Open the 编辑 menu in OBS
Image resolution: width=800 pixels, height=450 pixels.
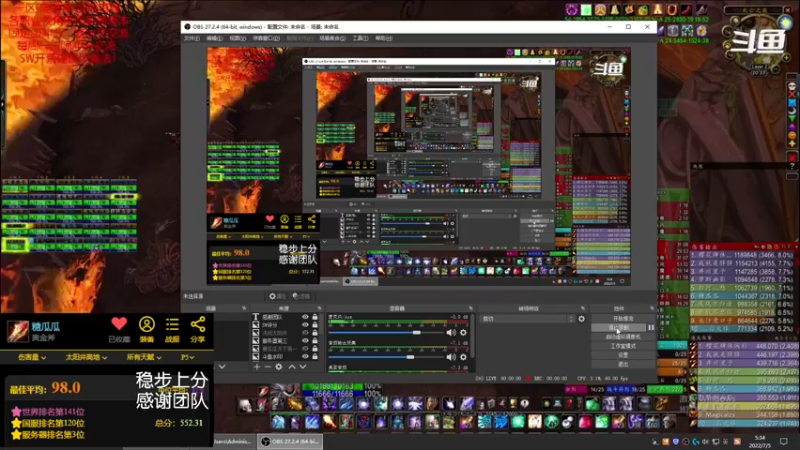(x=214, y=38)
